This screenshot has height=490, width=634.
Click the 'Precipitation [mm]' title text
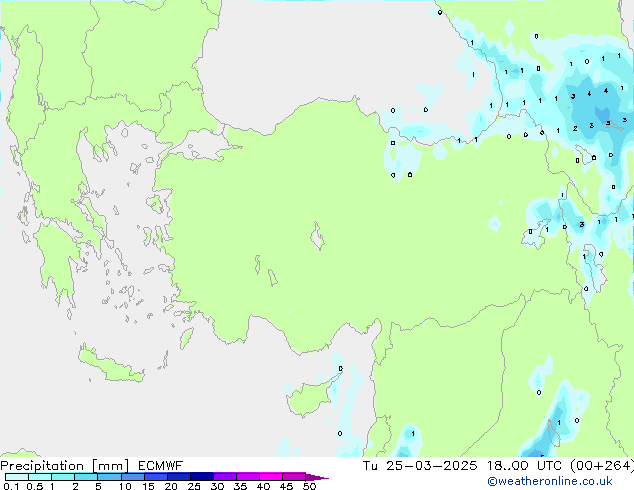64,466
